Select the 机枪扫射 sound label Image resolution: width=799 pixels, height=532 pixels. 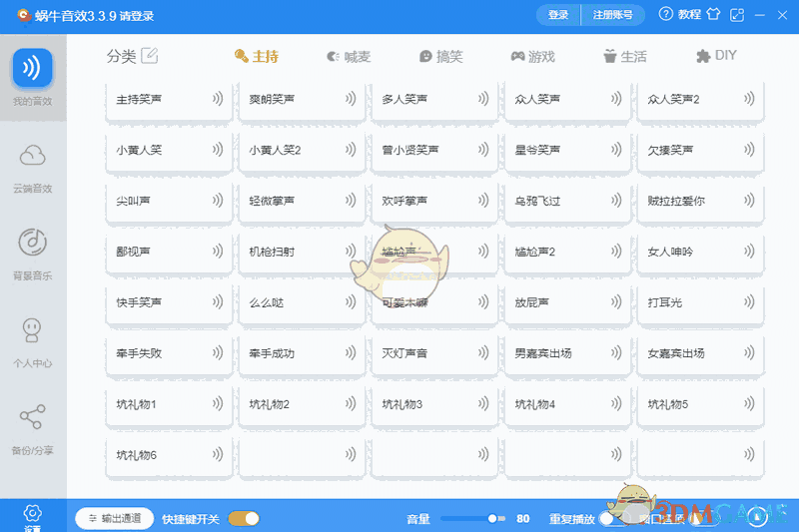point(272,252)
